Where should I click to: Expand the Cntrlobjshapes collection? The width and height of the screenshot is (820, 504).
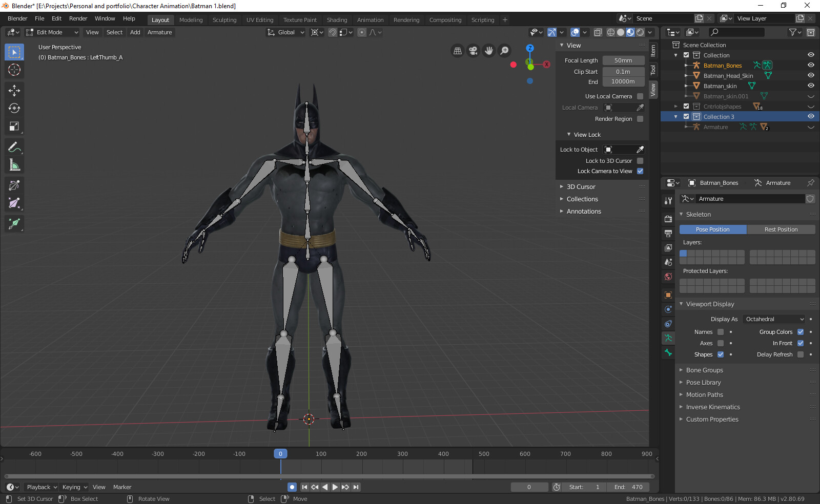coord(676,107)
